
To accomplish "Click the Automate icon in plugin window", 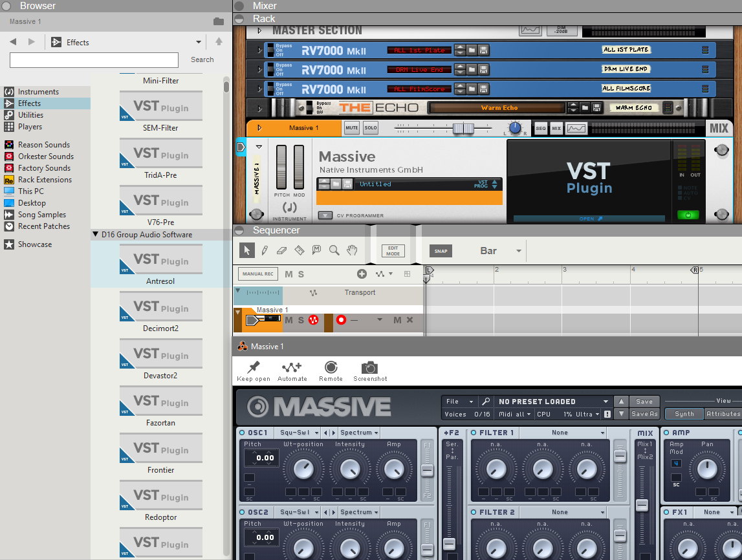I will tap(292, 368).
